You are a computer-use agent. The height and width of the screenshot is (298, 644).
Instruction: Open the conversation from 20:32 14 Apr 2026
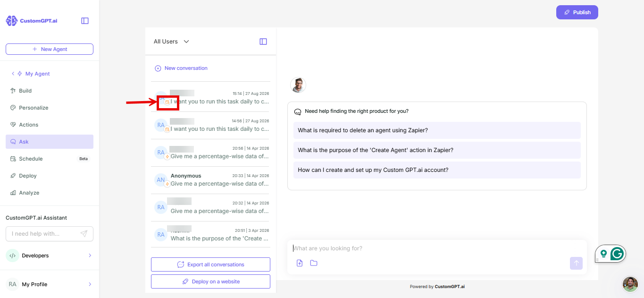pyautogui.click(x=210, y=207)
